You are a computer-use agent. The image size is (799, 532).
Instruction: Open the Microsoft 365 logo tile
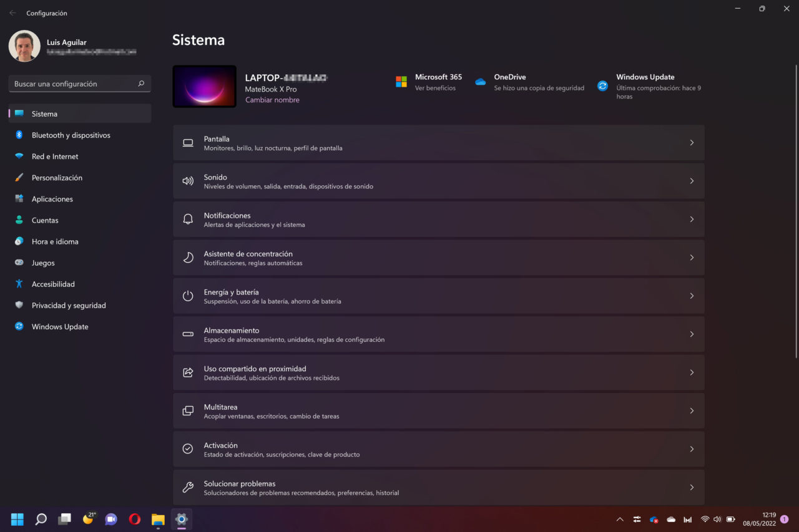click(401, 82)
